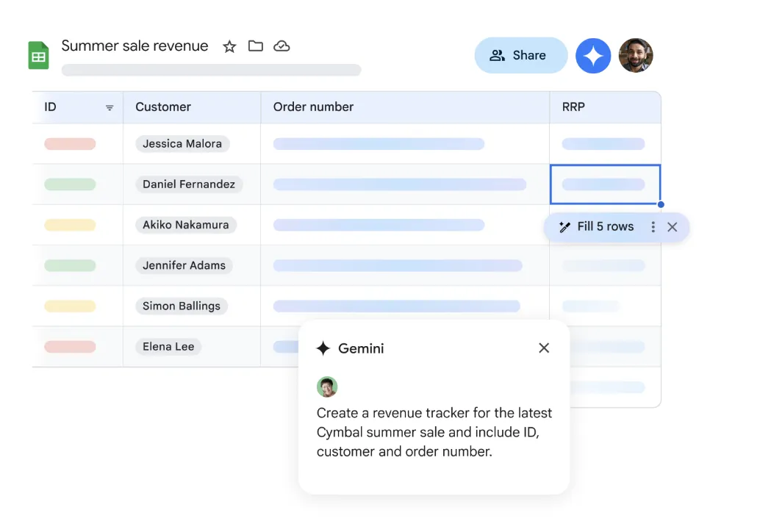Click the Gemini prompt text about revenue tracker
The width and height of the screenshot is (760, 532).
(x=434, y=432)
